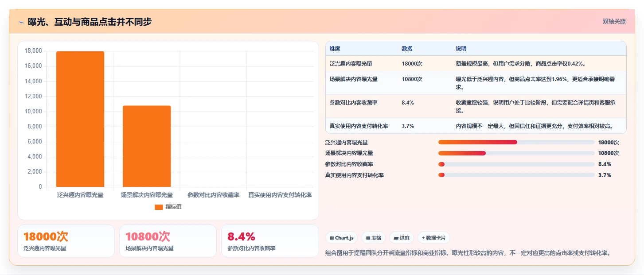Screen dimensions: 644x275
Task: Click the 场景解决内容曝光量 progress bar
Action: click(x=516, y=153)
